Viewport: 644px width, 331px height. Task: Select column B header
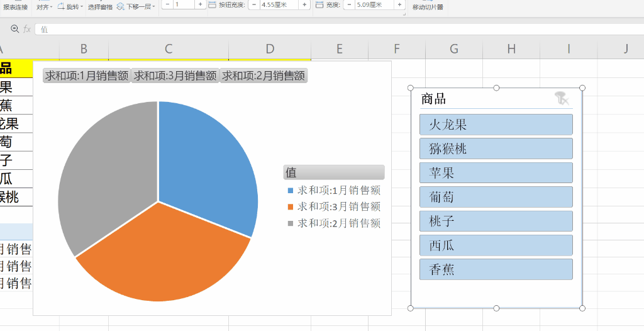[84, 49]
